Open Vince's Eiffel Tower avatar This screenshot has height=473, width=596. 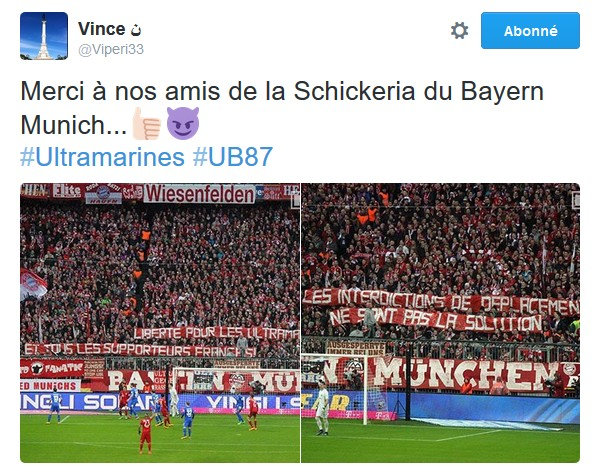[x=44, y=36]
